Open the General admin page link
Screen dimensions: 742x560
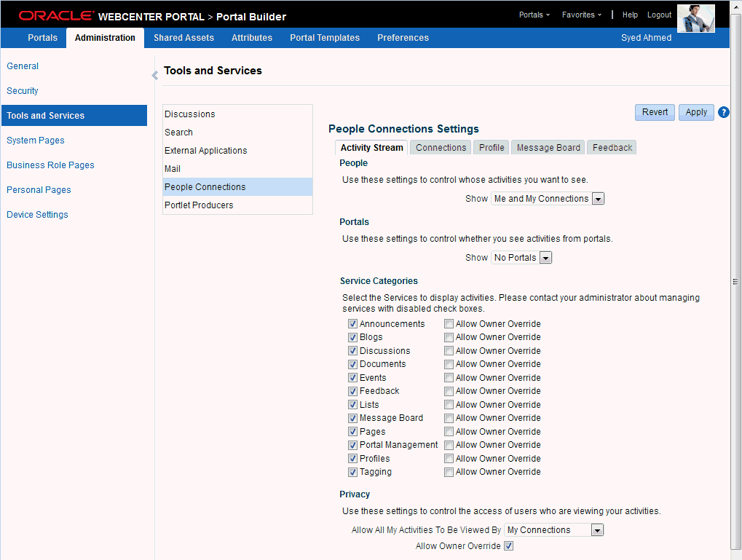[23, 66]
